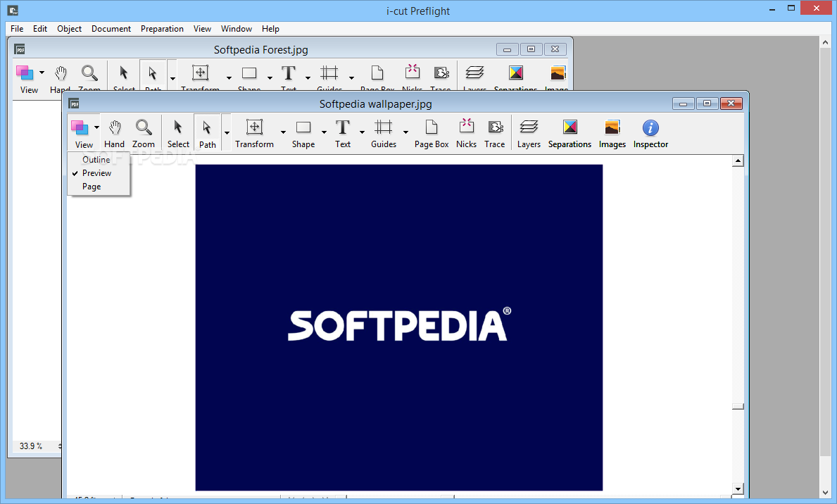Open Page Box tool in wallpaper window
Viewport: 837px width, 504px height.
432,133
